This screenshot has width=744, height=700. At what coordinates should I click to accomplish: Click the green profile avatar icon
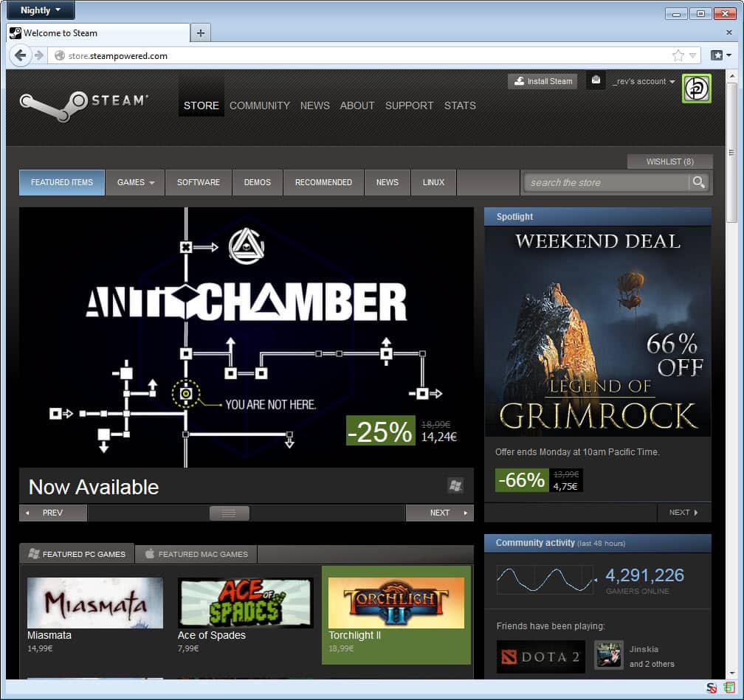point(696,89)
